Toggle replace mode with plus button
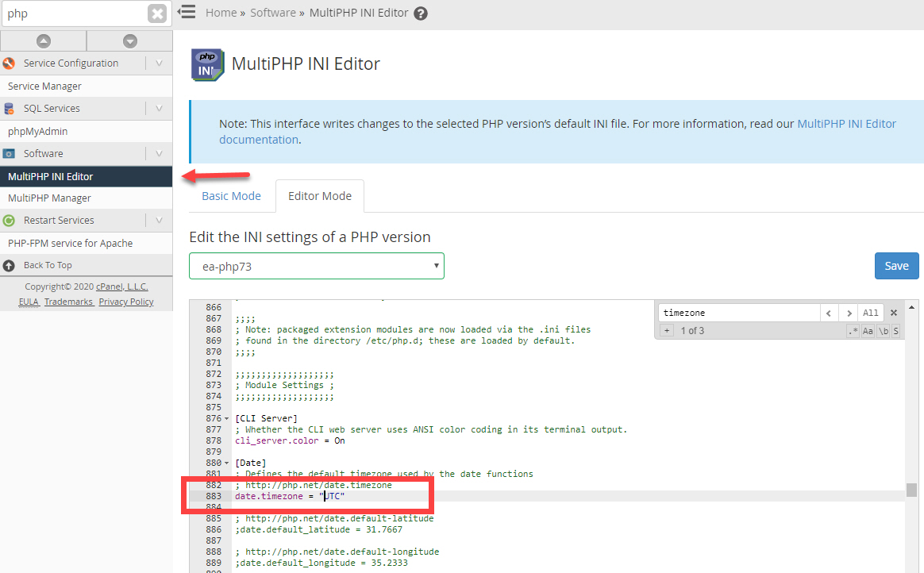 (x=667, y=330)
